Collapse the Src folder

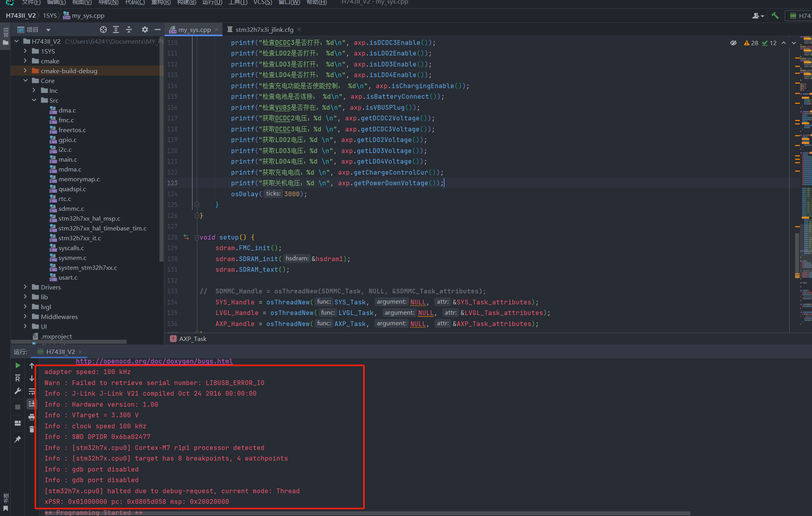coord(34,100)
